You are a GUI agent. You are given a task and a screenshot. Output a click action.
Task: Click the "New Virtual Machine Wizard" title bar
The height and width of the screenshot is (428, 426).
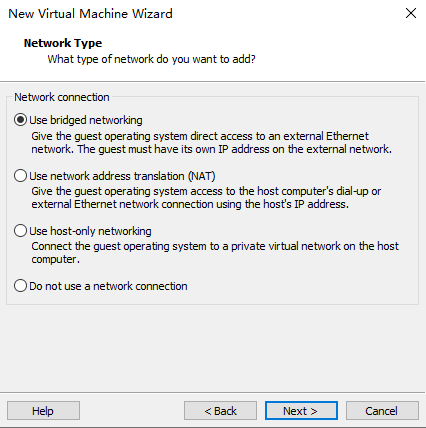[90, 14]
